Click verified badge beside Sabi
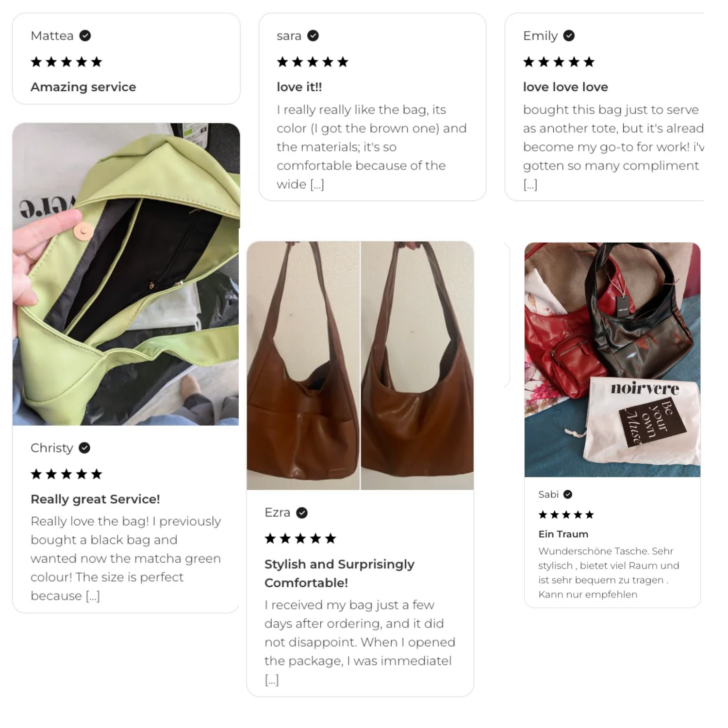Screen dimensions: 728x728 coord(567,495)
